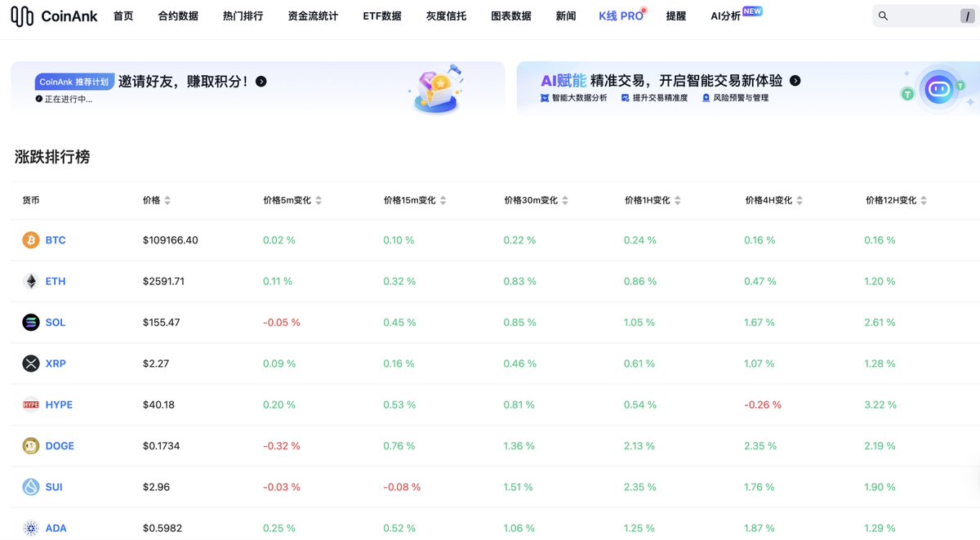Image resolution: width=980 pixels, height=540 pixels.
Task: Toggle sorting on 价格1H变化 column
Action: click(x=679, y=199)
